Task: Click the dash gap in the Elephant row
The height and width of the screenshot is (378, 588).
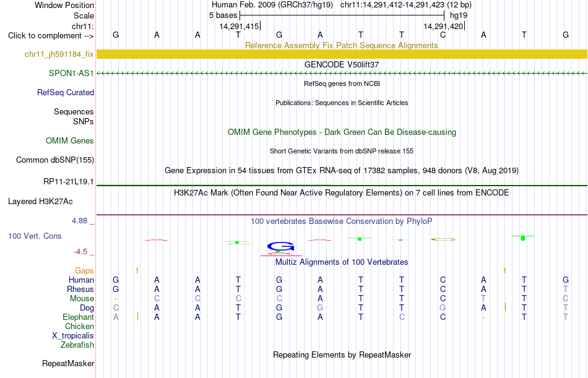Action: click(483, 317)
